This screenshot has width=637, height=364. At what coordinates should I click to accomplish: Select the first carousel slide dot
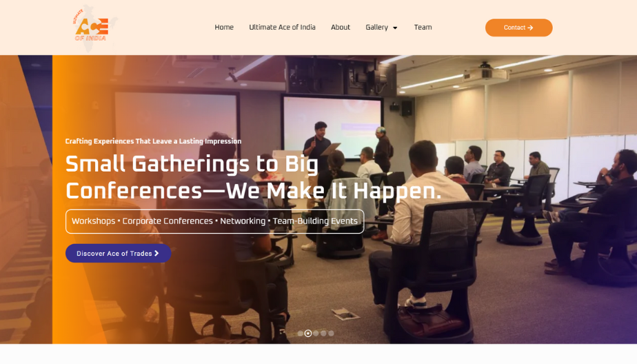300,333
